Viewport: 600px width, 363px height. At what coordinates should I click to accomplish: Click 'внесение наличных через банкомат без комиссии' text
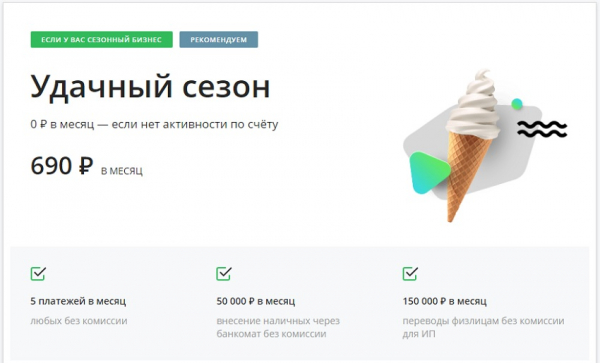[x=278, y=327]
